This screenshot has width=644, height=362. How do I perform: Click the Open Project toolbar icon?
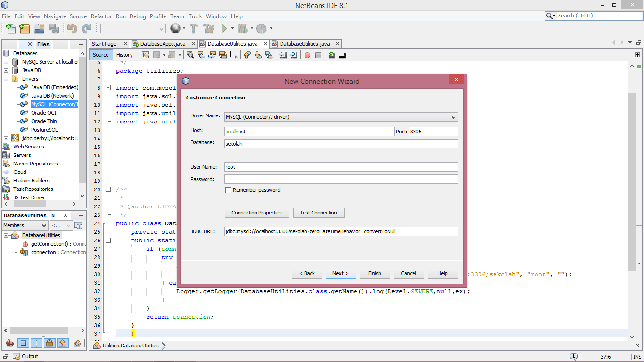(39, 29)
